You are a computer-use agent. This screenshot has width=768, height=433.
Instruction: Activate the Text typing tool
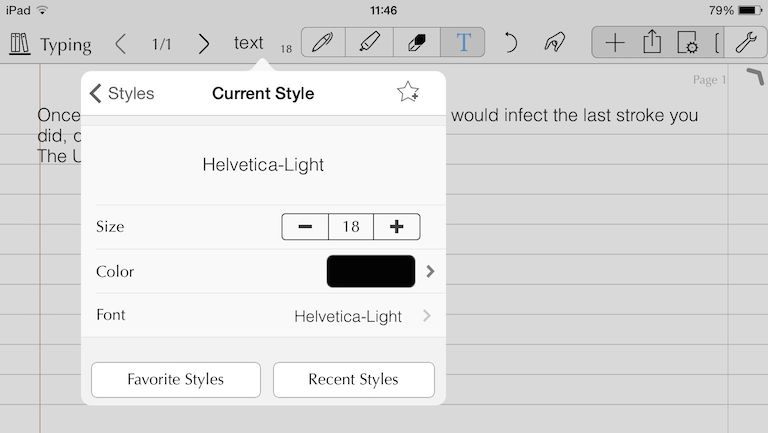coord(463,43)
